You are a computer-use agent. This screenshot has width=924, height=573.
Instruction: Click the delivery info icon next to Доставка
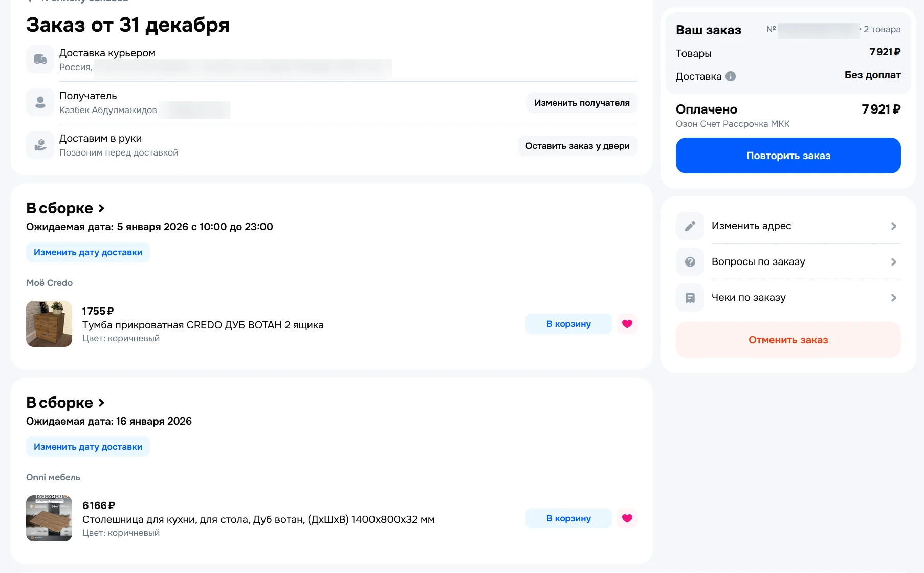click(x=731, y=76)
